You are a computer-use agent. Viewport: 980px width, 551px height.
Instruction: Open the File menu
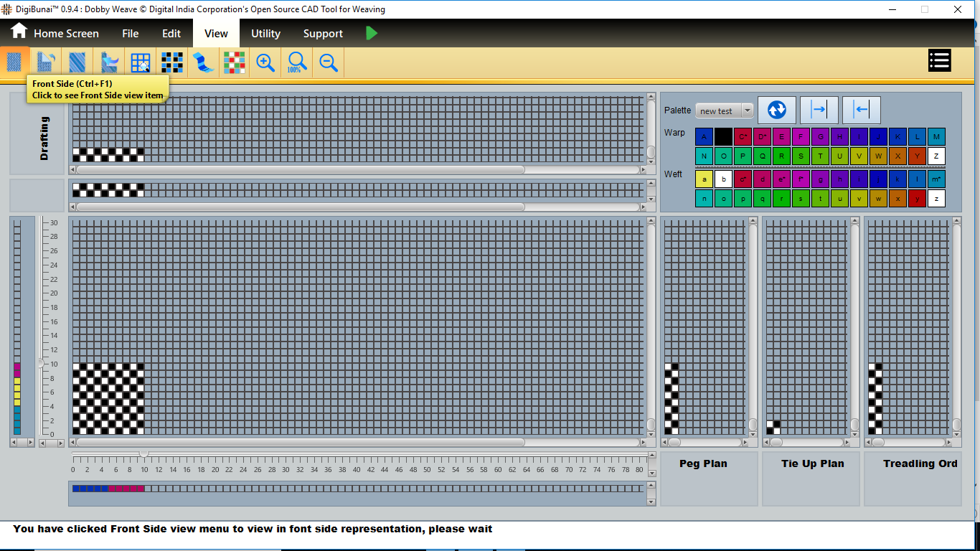[130, 34]
